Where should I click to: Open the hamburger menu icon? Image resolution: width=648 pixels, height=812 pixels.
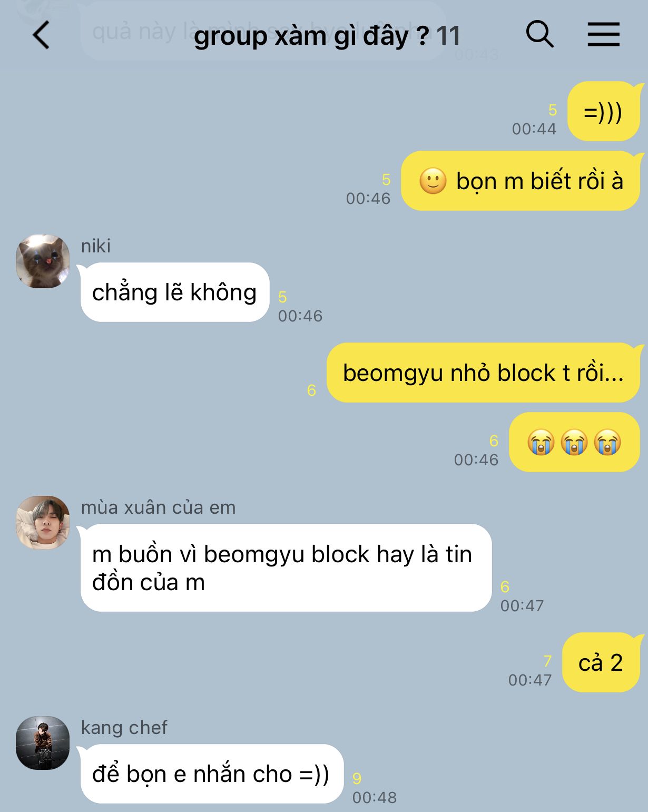(x=604, y=35)
